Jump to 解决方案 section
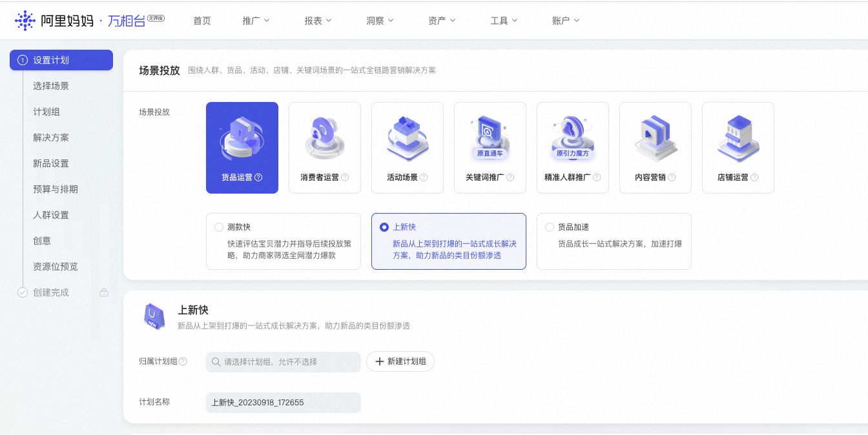Screen dimensions: 868x435 coord(51,137)
